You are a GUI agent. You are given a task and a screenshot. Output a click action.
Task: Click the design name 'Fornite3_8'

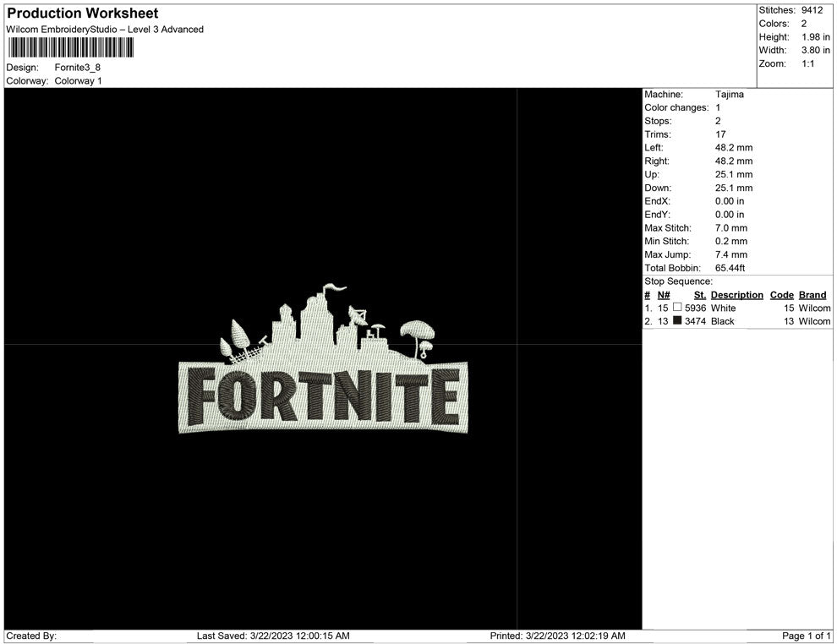point(78,68)
